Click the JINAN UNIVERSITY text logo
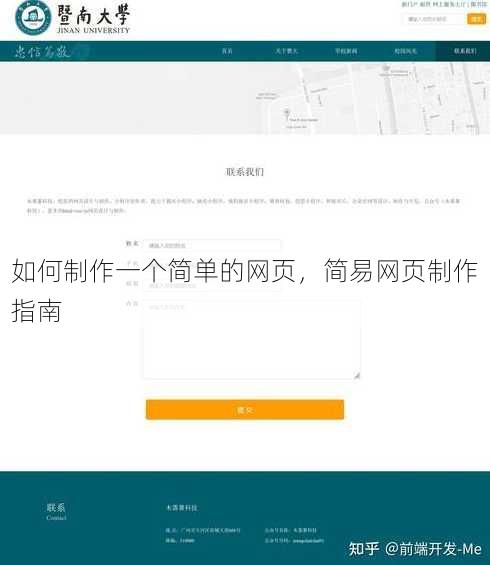The image size is (490, 565). [x=93, y=30]
